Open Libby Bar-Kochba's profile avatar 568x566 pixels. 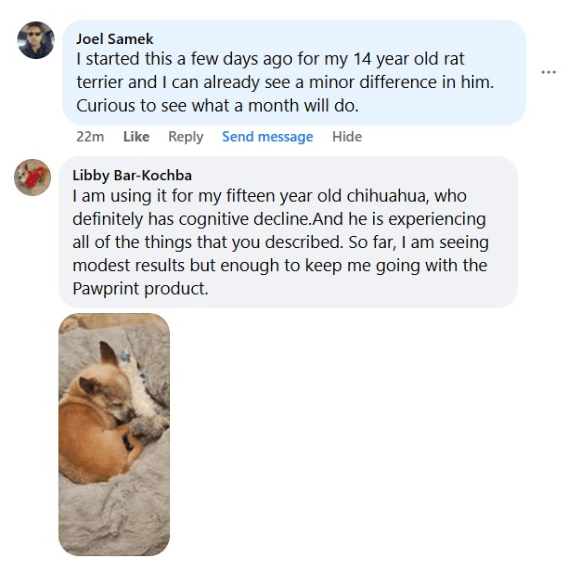pyautogui.click(x=32, y=177)
